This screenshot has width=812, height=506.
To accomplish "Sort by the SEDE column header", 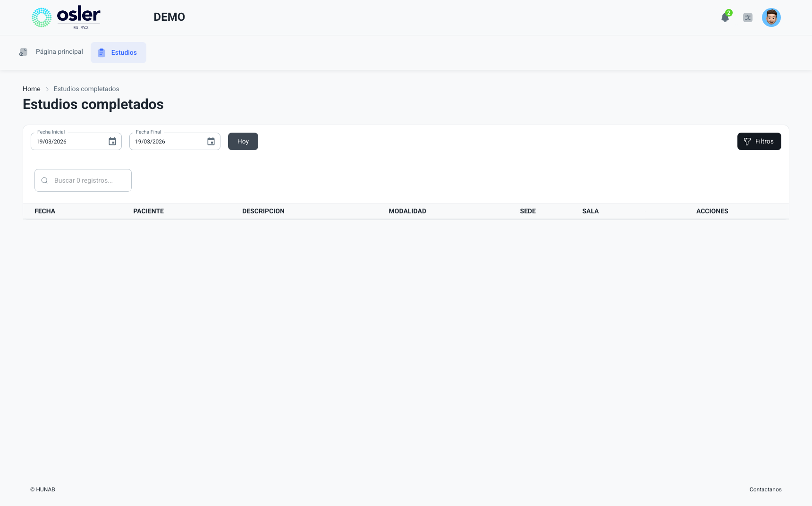I will pos(528,211).
